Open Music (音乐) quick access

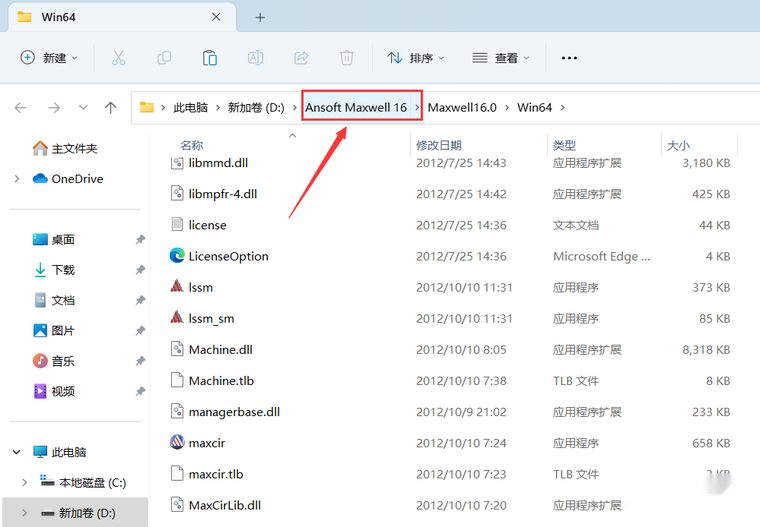coord(53,361)
